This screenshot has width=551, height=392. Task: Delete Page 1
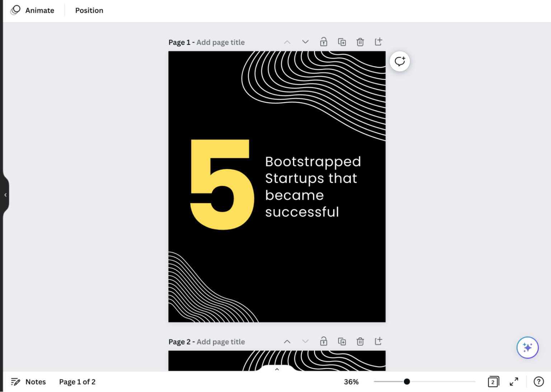[x=360, y=42]
